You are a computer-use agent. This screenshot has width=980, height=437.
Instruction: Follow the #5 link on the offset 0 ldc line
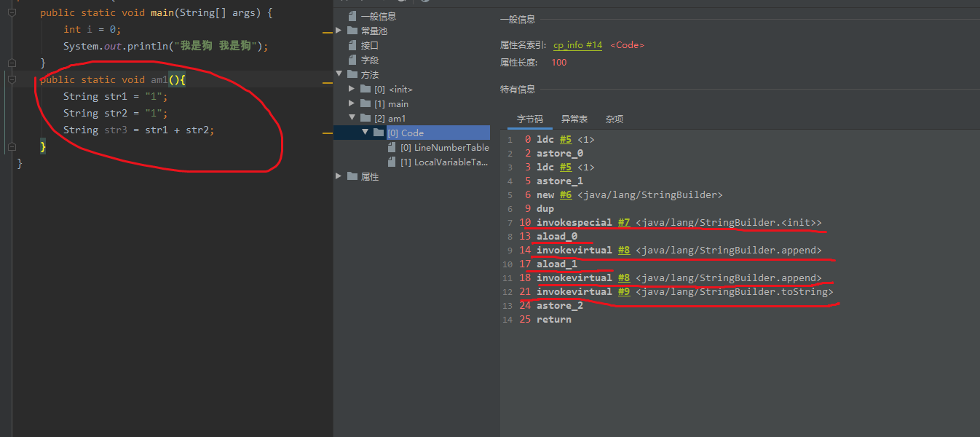click(x=566, y=139)
